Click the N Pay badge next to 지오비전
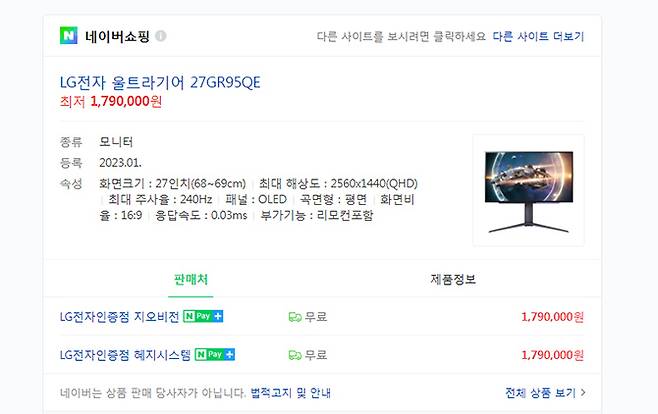 (203, 316)
